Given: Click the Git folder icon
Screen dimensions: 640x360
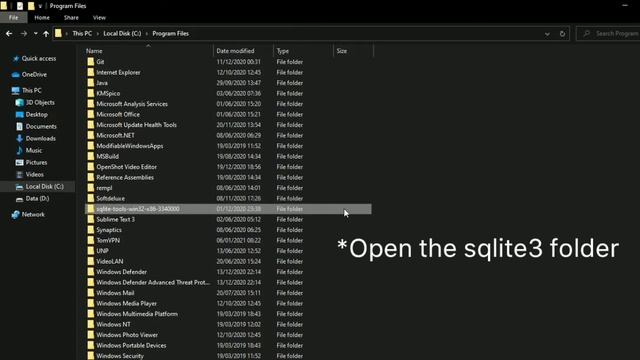Looking at the screenshot, I should 91,62.
